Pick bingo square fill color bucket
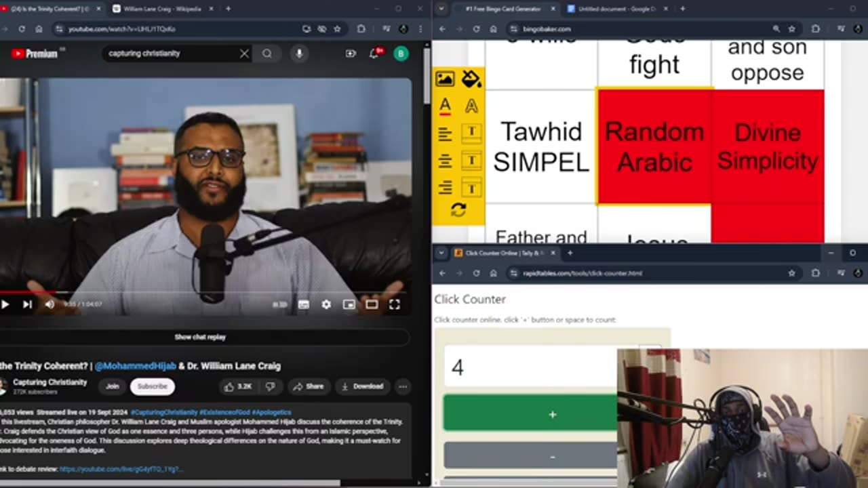The image size is (868, 488). [x=471, y=79]
